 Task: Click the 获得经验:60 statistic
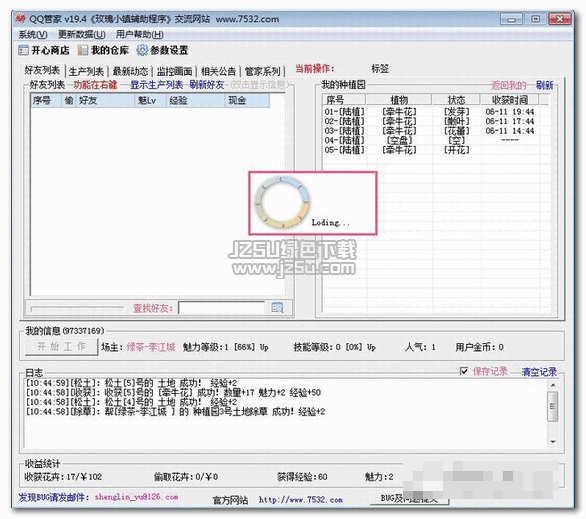tap(302, 477)
